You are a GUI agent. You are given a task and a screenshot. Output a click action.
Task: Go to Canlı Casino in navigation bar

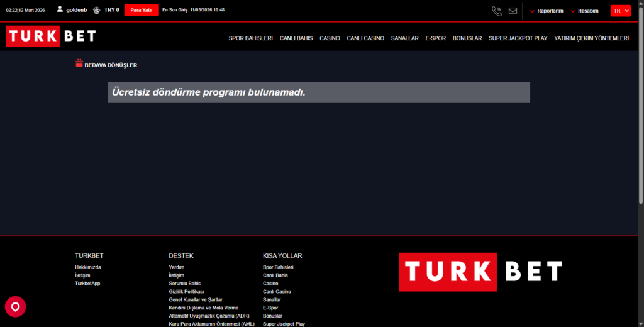click(365, 38)
